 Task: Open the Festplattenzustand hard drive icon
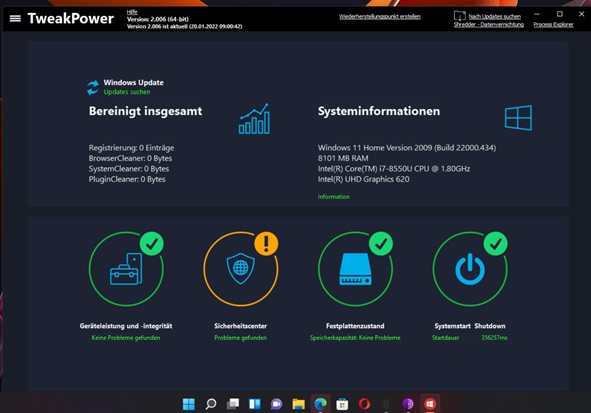click(355, 269)
